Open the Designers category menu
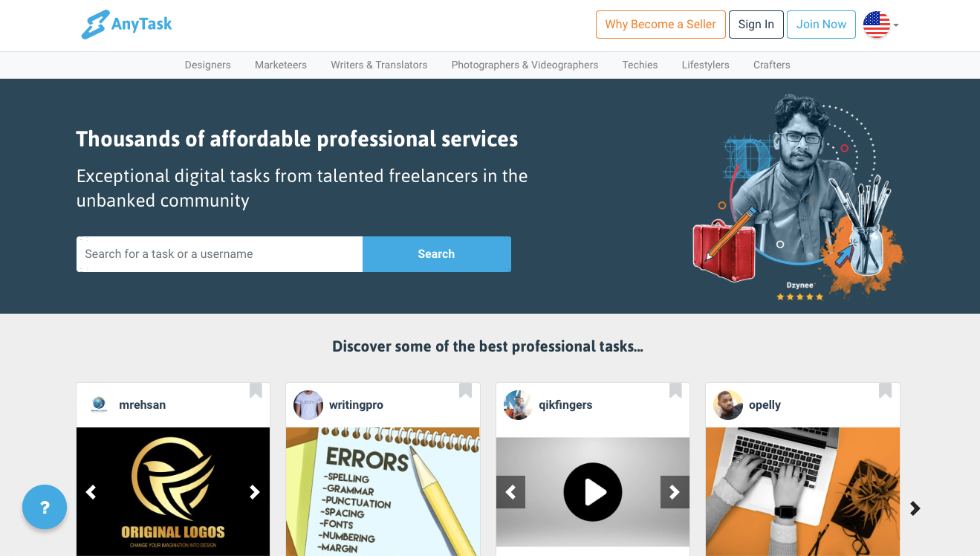The width and height of the screenshot is (980, 556). coord(208,65)
